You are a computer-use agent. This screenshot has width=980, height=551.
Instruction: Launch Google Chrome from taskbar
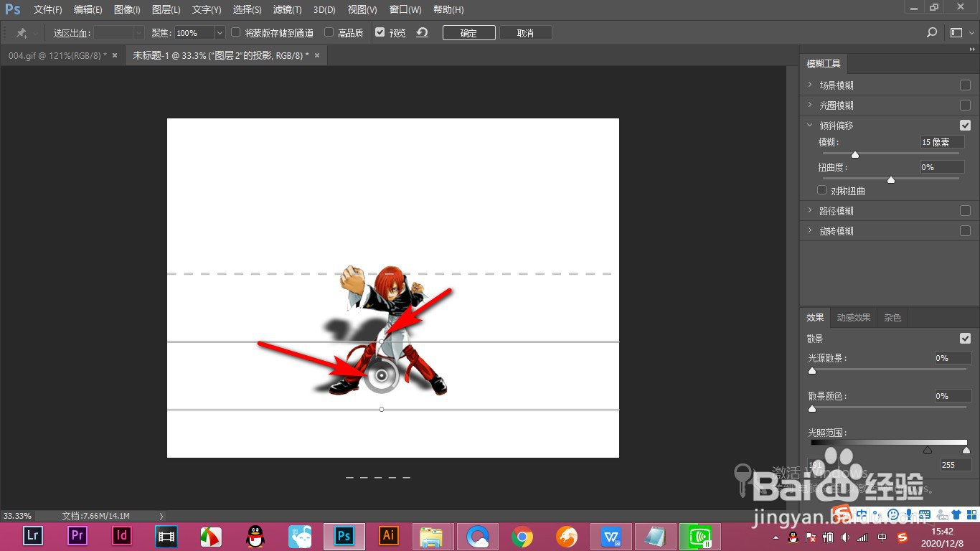coord(522,536)
